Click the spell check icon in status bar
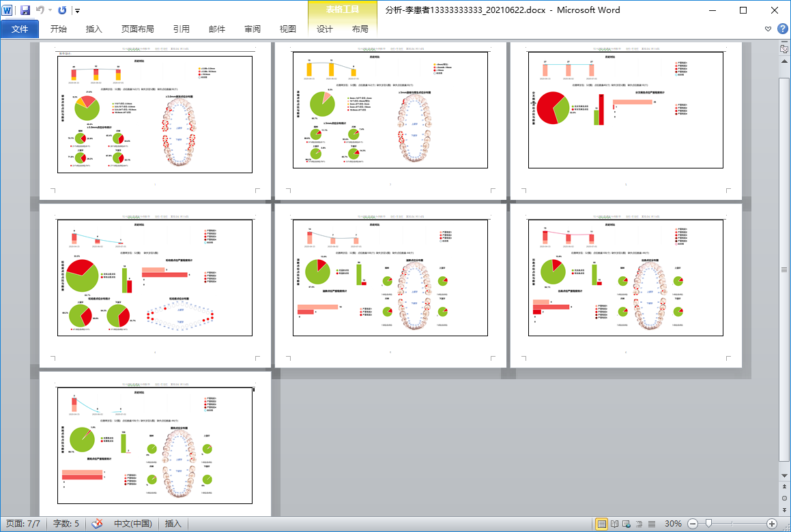Viewport: 791px width, 532px height. [x=97, y=524]
